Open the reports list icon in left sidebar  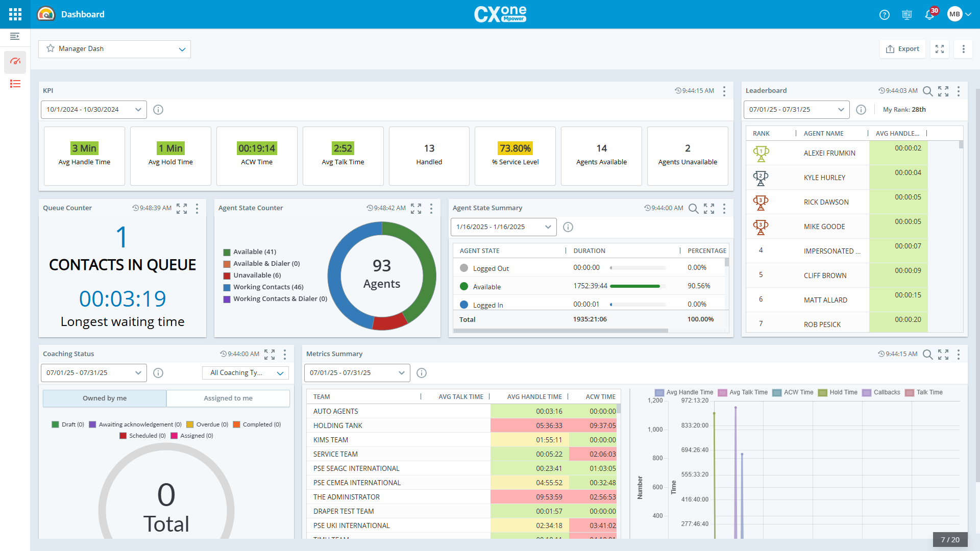click(15, 84)
